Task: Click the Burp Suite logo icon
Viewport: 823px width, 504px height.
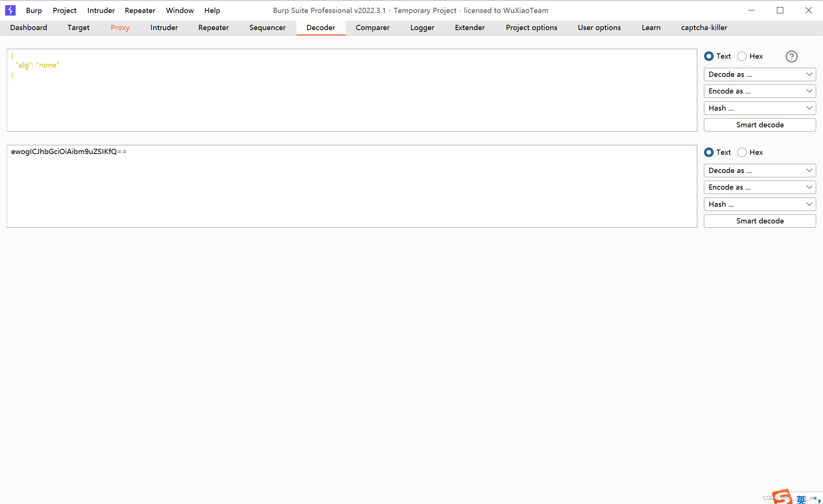Action: pos(10,10)
